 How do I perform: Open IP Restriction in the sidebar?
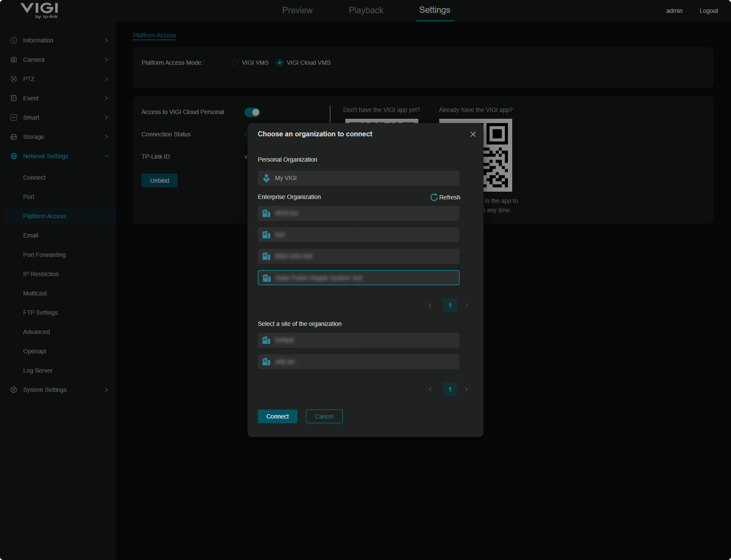(41, 274)
